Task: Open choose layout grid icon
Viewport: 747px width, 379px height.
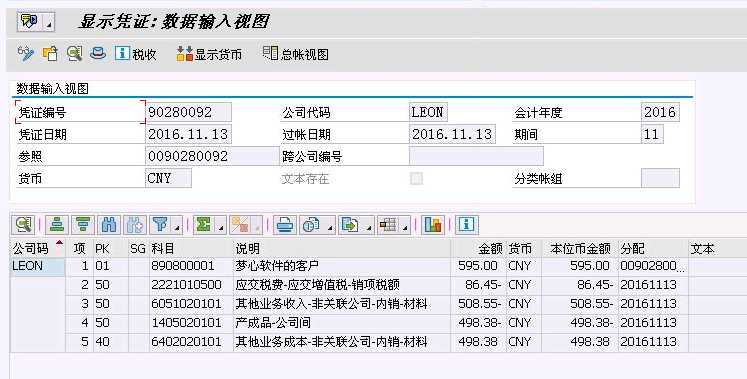Action: tap(388, 225)
